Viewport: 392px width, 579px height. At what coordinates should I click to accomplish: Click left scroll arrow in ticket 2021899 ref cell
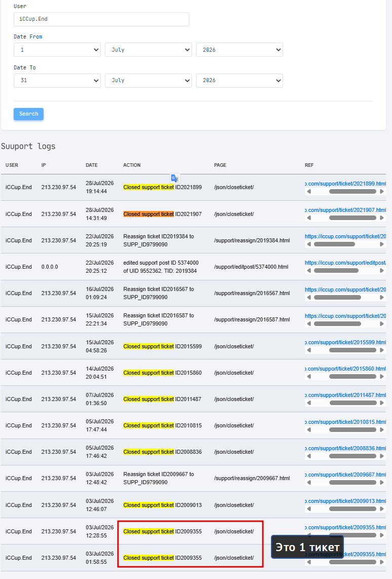pyautogui.click(x=309, y=191)
